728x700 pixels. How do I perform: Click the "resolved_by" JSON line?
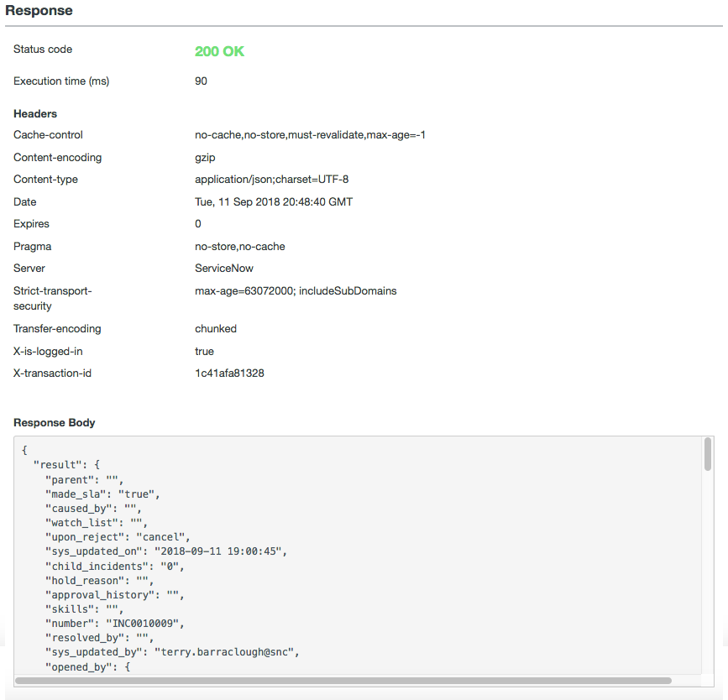(99, 638)
